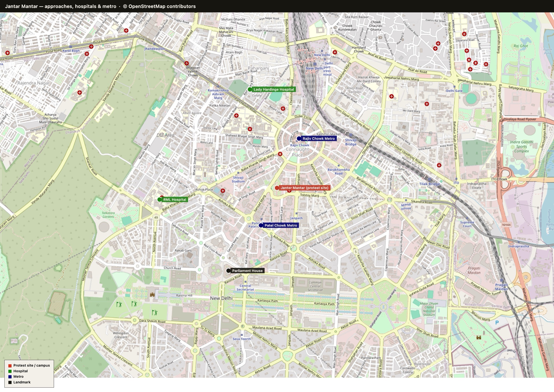Click the hospital cross icon on Bangla Sahib Road
The image size is (554, 392).
pos(236,116)
